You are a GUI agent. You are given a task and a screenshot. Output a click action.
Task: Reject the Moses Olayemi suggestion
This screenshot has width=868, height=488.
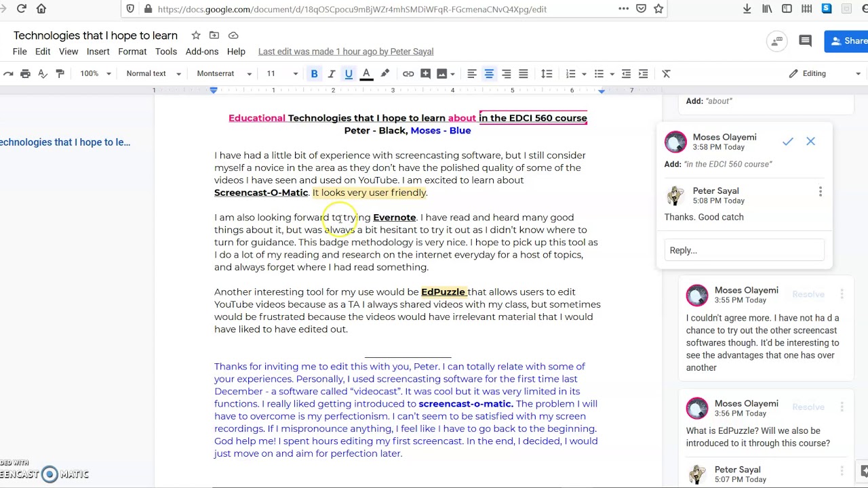coord(810,142)
